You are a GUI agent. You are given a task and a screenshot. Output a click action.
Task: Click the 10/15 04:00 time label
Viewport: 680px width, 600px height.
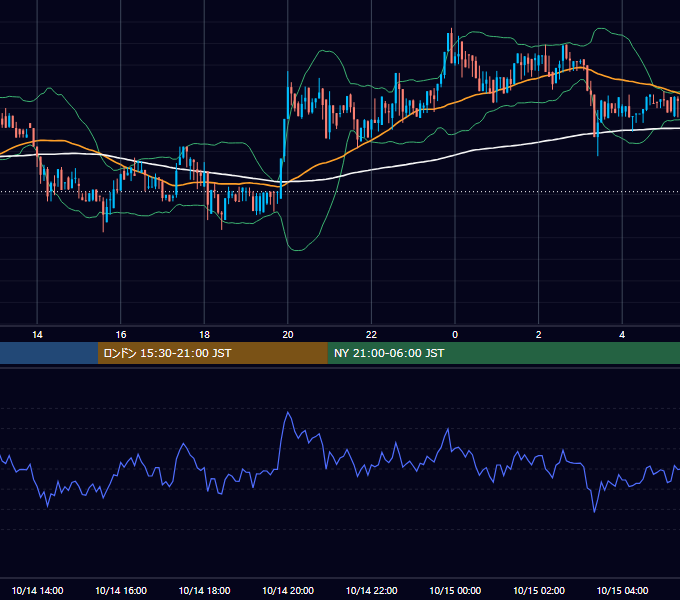(x=622, y=590)
